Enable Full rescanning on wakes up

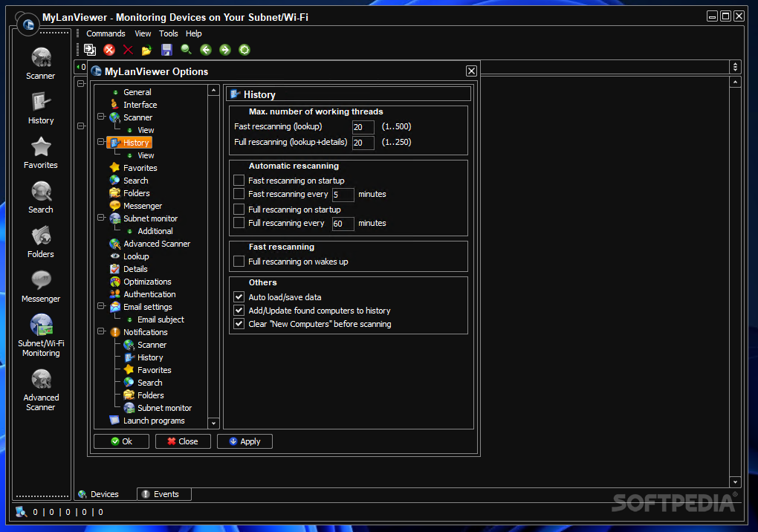[x=239, y=262]
